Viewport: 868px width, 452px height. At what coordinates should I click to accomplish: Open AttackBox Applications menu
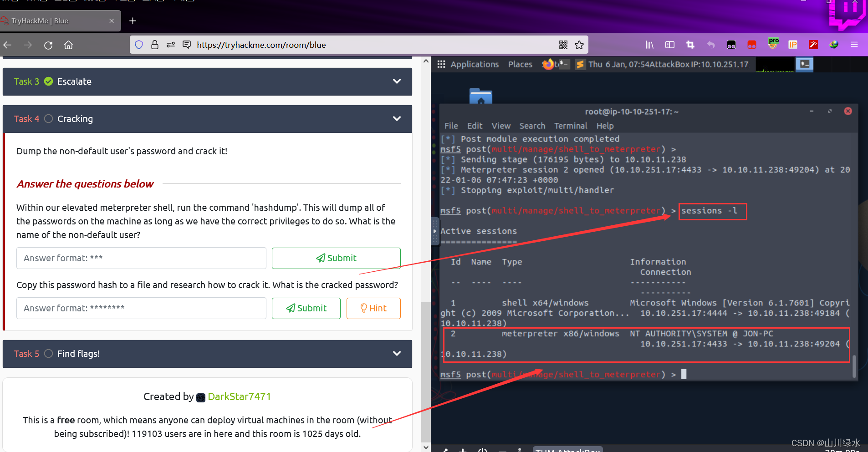tap(475, 64)
